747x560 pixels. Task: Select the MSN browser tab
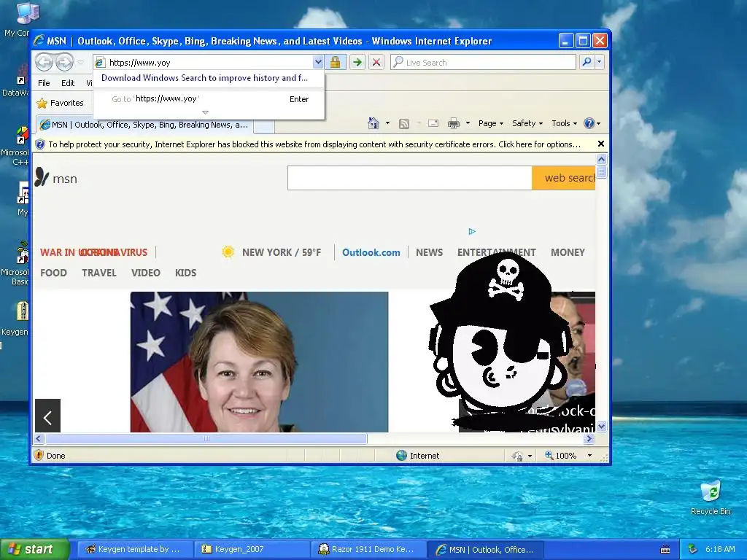click(x=144, y=125)
